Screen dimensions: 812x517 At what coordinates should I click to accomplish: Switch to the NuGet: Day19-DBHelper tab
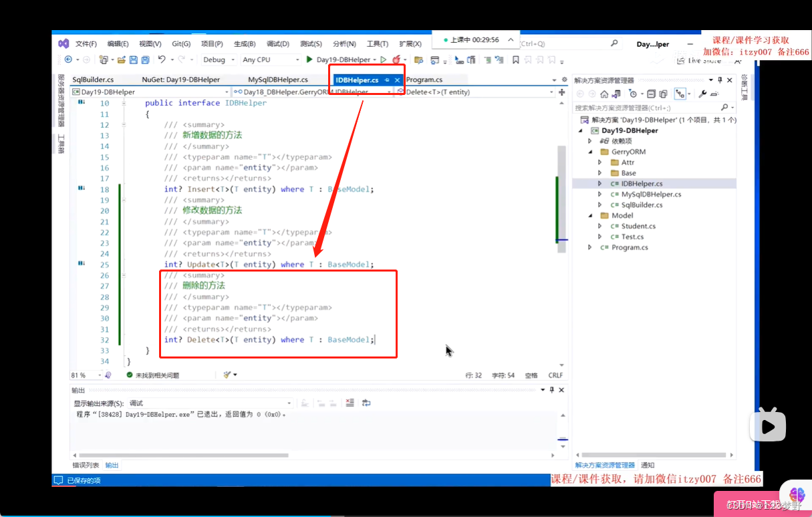(180, 80)
